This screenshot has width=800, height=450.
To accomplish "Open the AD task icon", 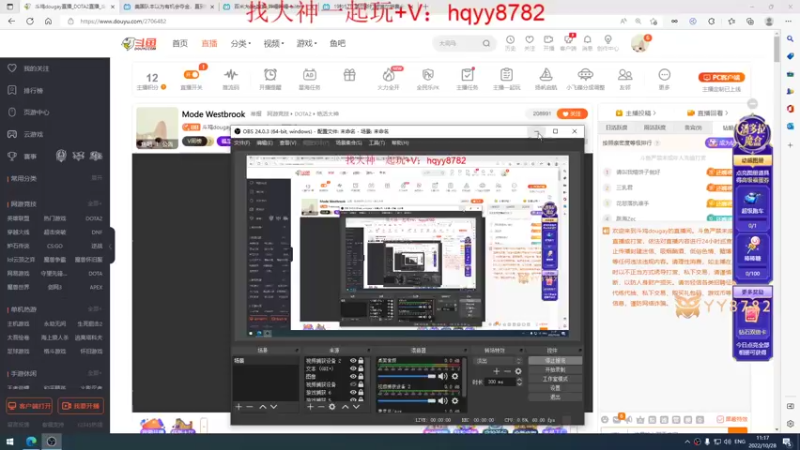I will [x=309, y=74].
